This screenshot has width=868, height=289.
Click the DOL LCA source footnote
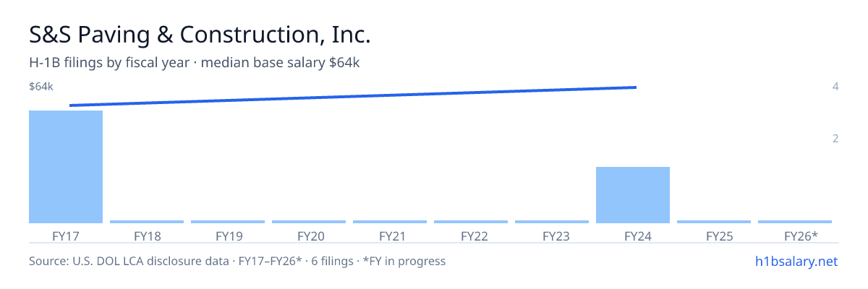coord(237,261)
